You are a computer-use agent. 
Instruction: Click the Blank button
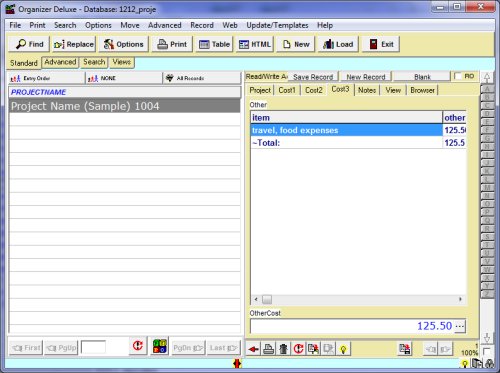422,77
